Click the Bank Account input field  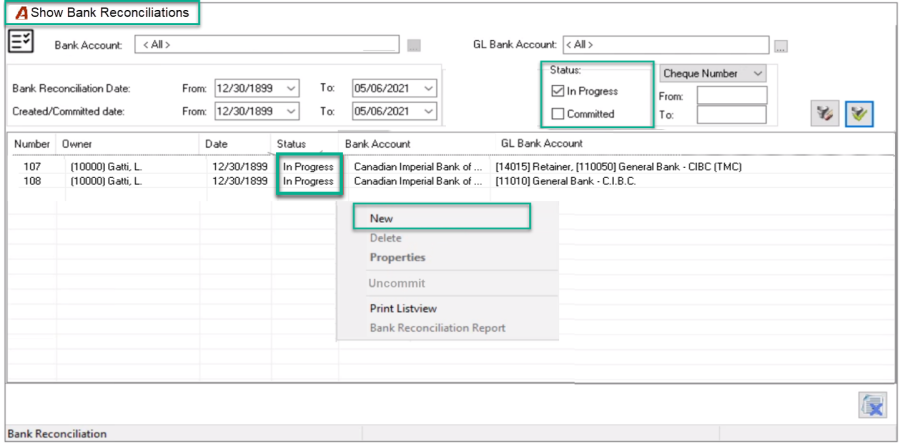267,45
